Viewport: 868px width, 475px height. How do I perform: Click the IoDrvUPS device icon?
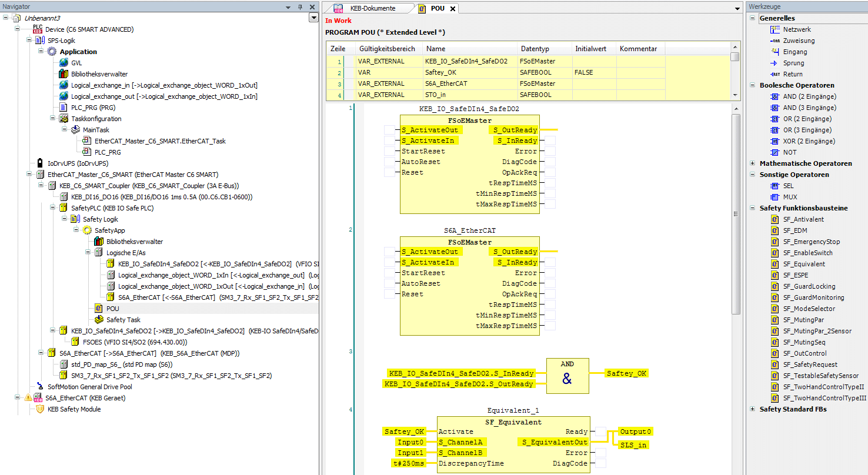40,163
